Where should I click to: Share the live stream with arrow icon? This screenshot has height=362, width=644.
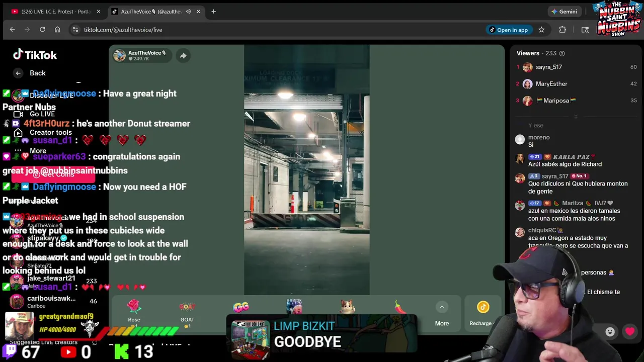point(183,56)
